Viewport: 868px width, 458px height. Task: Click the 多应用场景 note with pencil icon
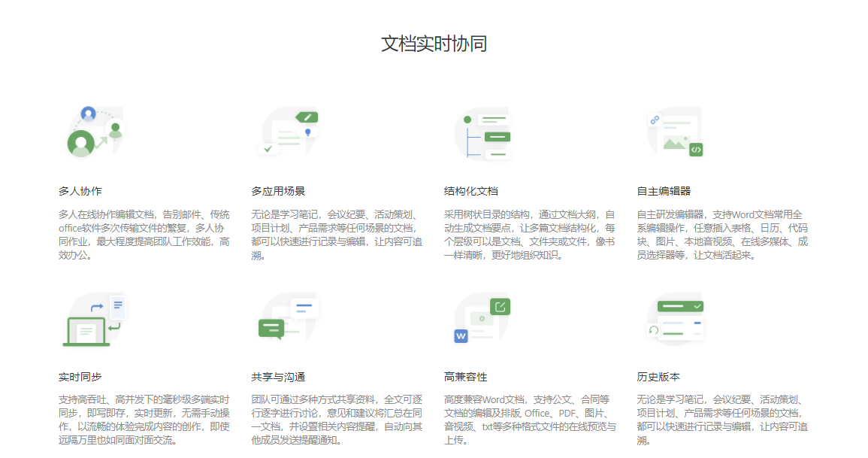[288, 132]
